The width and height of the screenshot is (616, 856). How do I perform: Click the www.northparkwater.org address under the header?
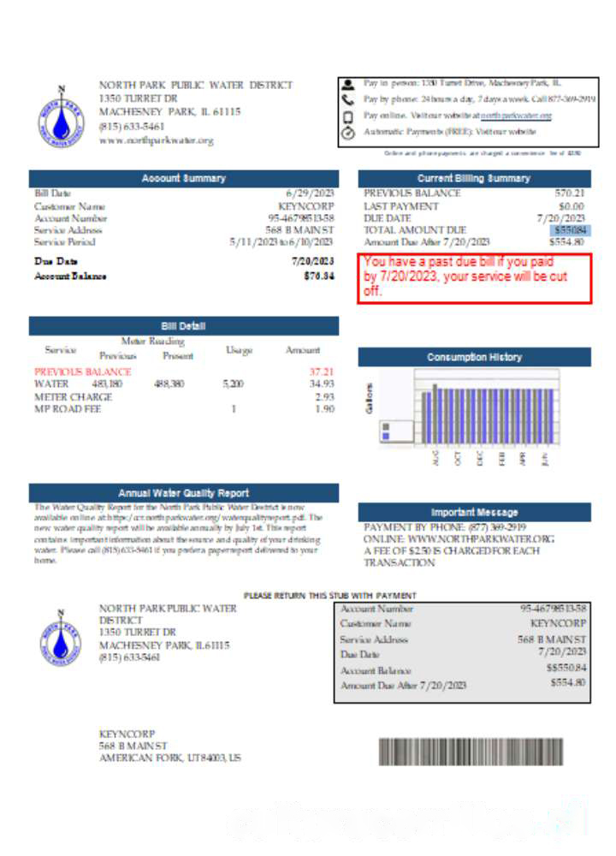[157, 140]
